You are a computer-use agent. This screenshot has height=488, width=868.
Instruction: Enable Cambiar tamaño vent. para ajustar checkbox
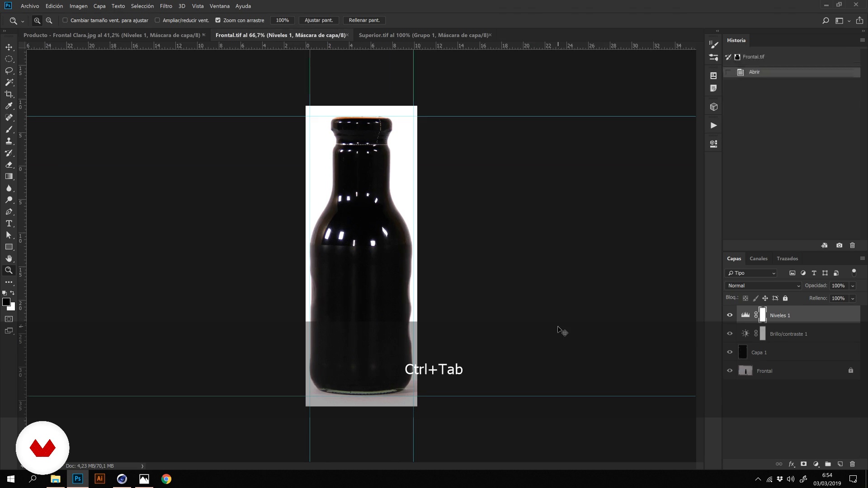[65, 20]
